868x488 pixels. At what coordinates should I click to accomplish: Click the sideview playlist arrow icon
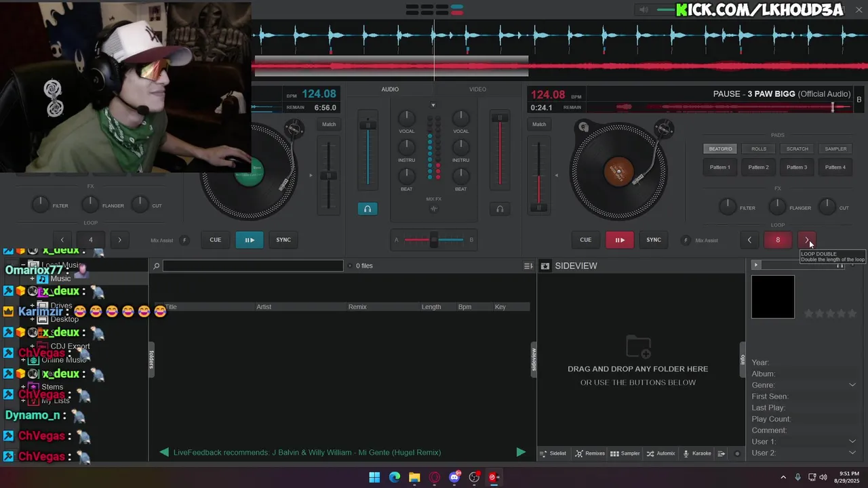click(x=722, y=453)
